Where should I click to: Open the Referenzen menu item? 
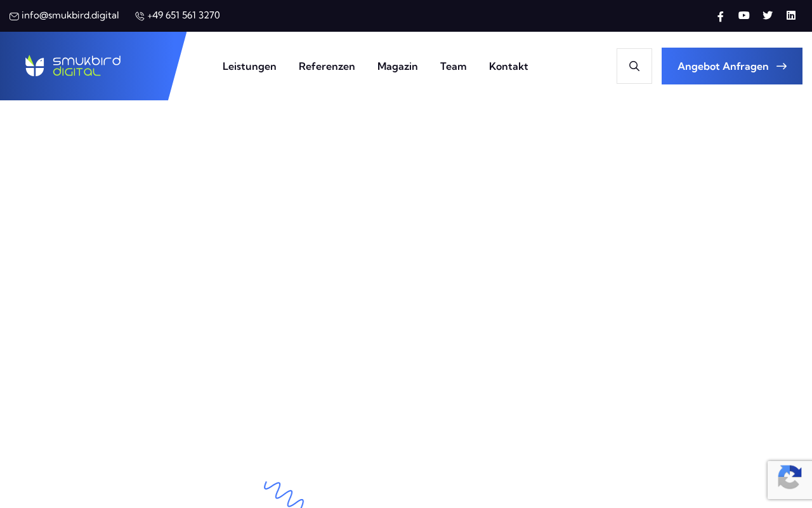tap(327, 66)
